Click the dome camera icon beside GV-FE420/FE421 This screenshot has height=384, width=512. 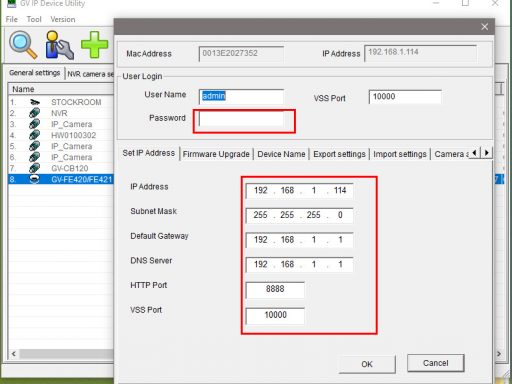(x=35, y=179)
